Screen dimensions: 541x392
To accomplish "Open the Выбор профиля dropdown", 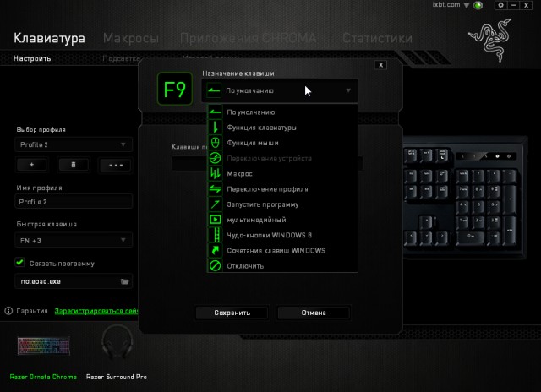I will (74, 145).
